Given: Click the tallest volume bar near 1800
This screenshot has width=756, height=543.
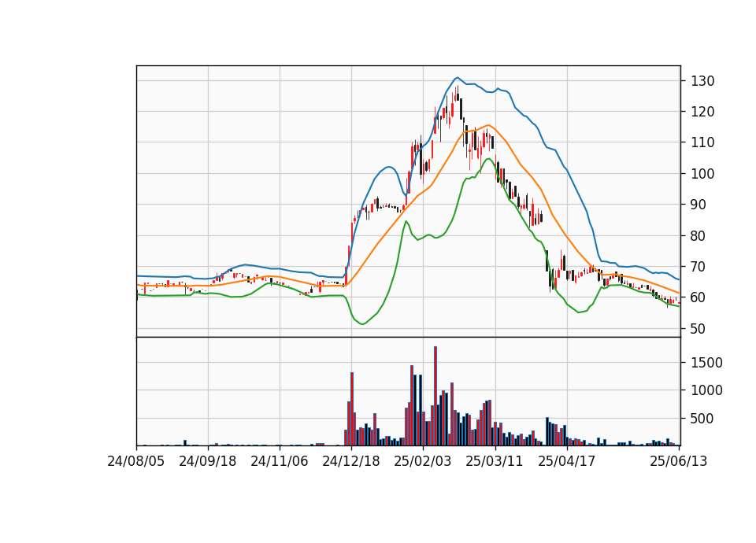Looking at the screenshot, I should click(x=435, y=396).
